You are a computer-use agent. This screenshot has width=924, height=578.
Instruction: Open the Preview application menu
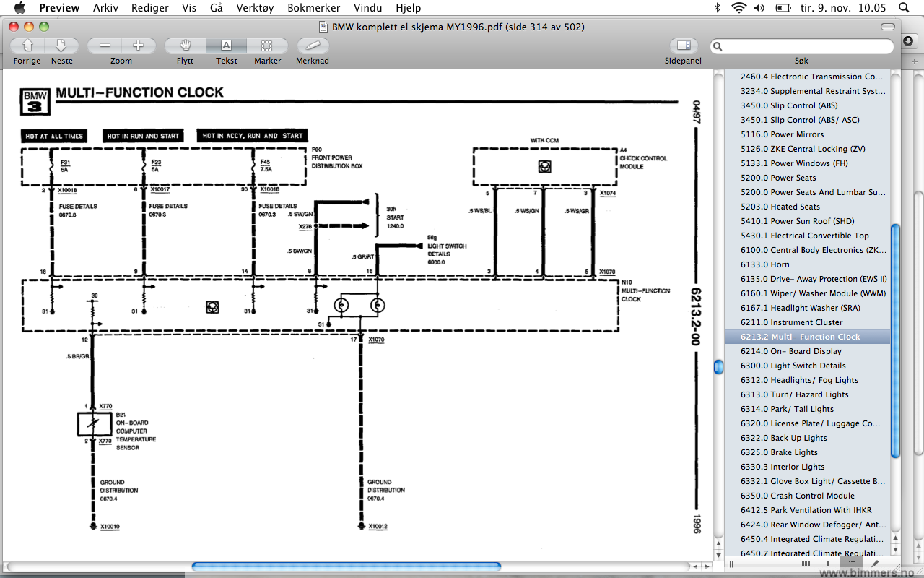pyautogui.click(x=59, y=7)
